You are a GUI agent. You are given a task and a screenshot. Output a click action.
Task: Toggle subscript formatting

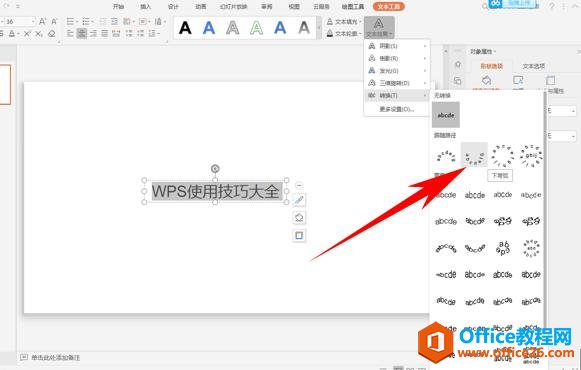point(39,34)
